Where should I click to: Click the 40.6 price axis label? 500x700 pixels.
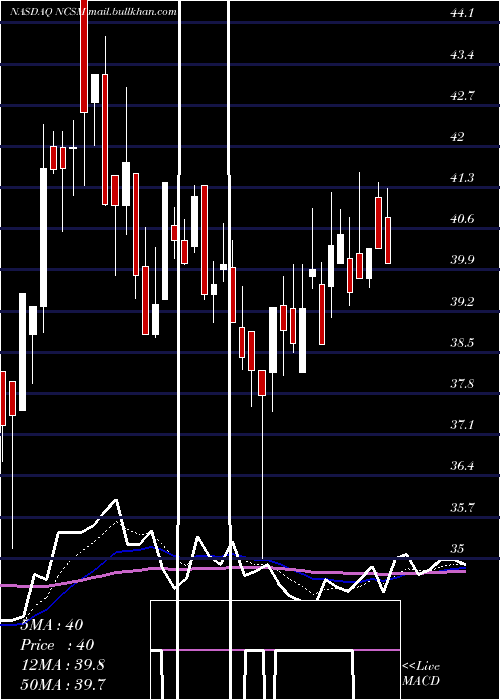(x=462, y=219)
